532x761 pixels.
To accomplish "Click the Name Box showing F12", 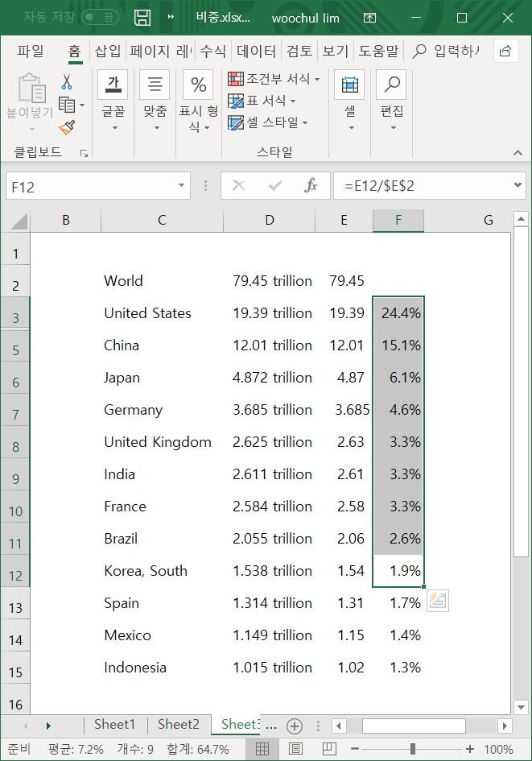I will (x=91, y=186).
